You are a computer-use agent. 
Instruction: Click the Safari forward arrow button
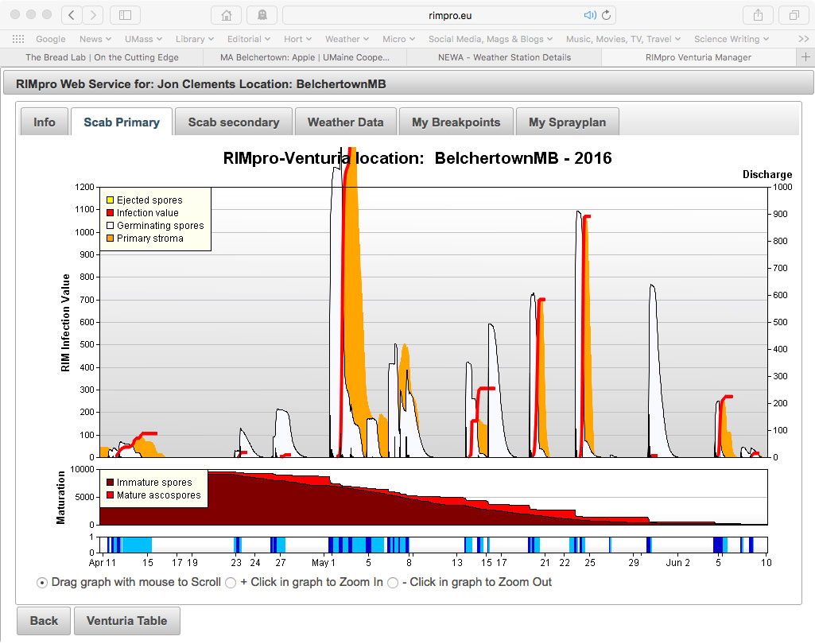point(93,15)
